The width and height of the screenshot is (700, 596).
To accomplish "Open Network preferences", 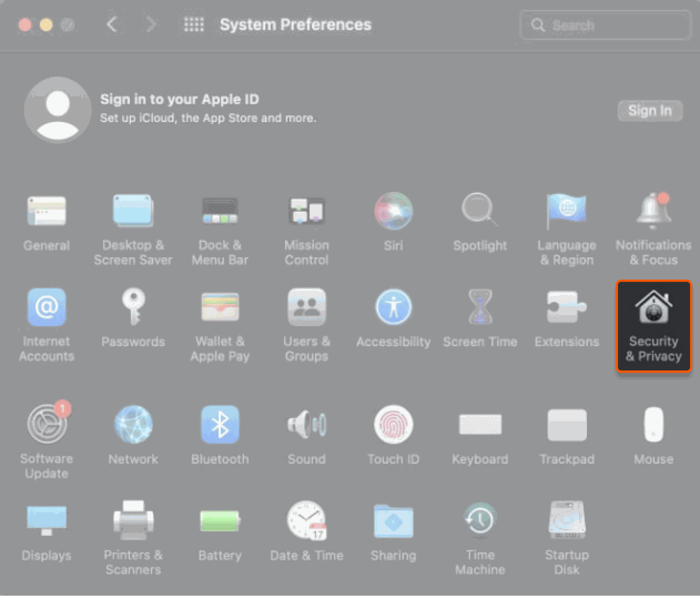I will pos(133,435).
